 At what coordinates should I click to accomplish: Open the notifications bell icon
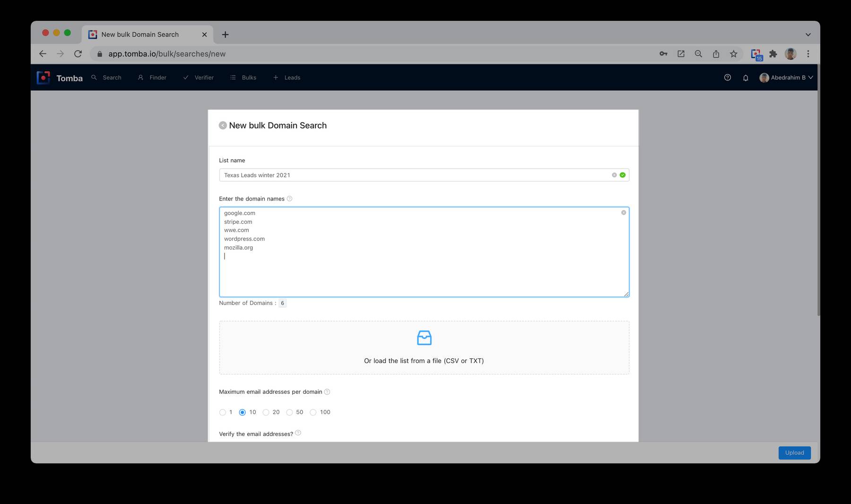coord(746,78)
